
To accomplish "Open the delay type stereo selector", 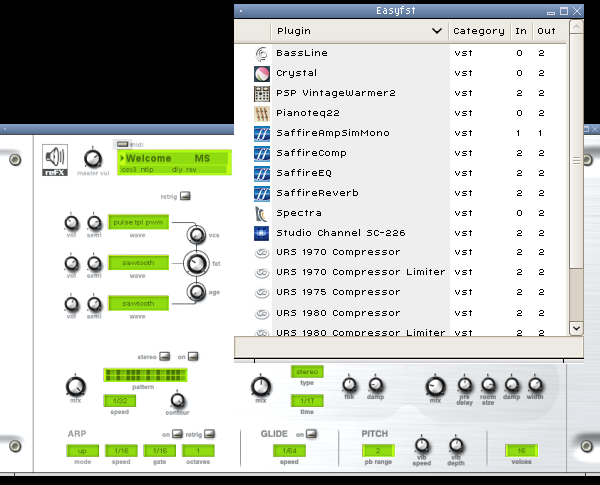I will (x=307, y=372).
